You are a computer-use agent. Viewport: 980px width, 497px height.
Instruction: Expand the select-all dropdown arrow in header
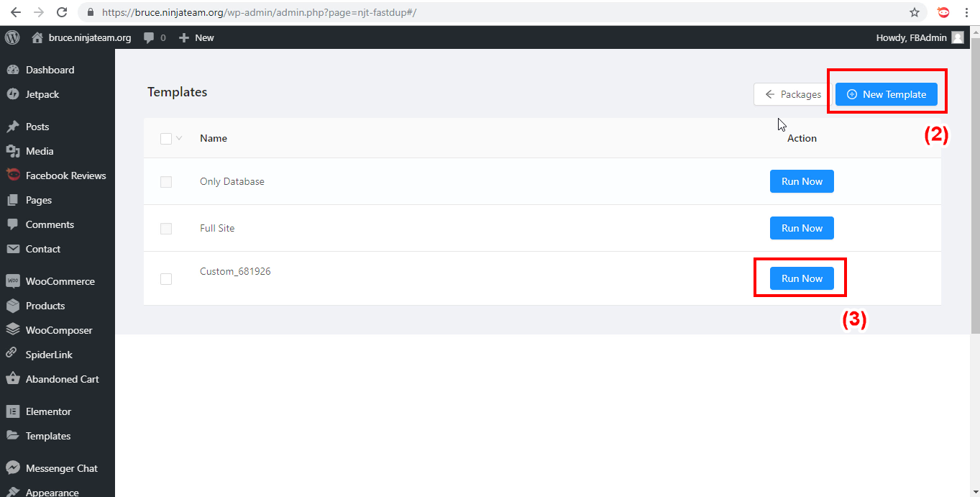tap(179, 138)
